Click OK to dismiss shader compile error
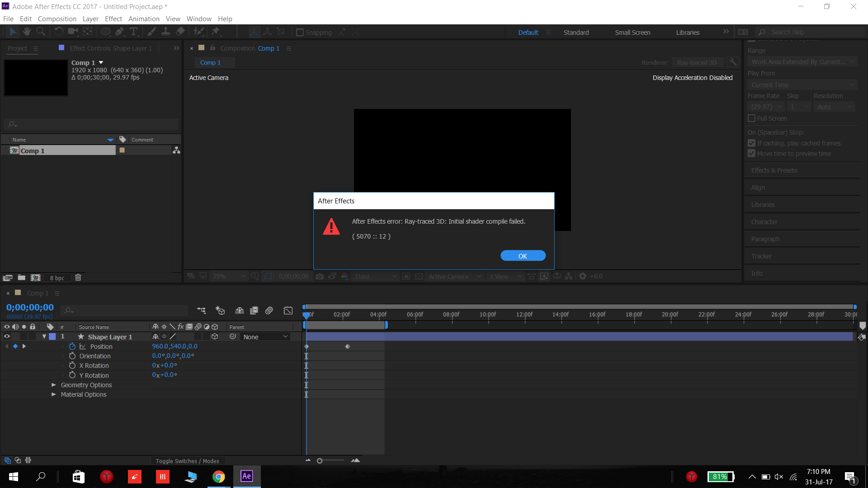The image size is (868, 488). click(523, 256)
